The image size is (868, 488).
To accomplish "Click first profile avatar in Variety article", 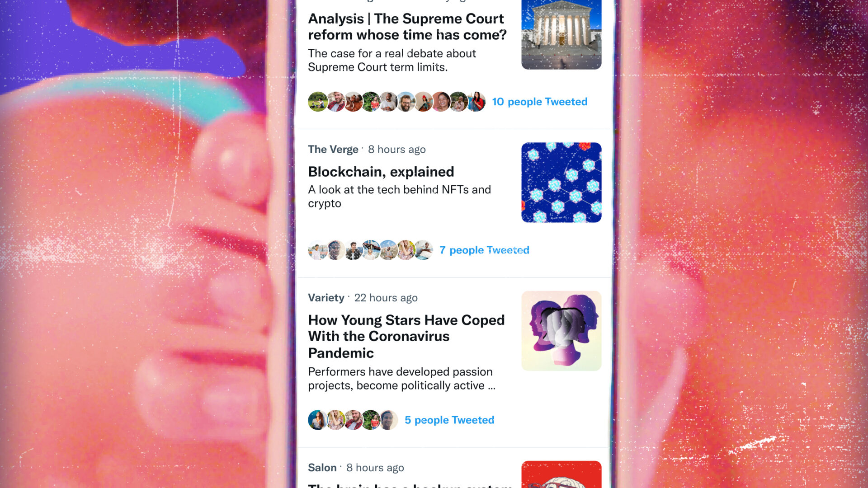I will tap(316, 419).
